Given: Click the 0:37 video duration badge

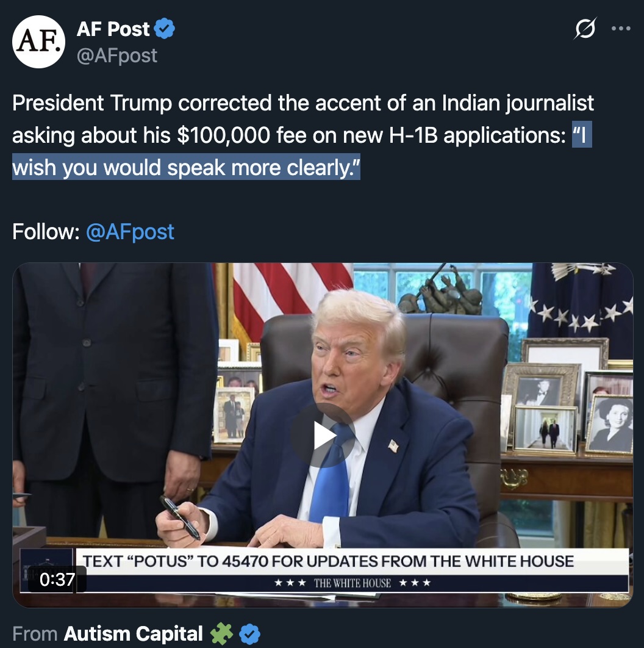Looking at the screenshot, I should 57,579.
